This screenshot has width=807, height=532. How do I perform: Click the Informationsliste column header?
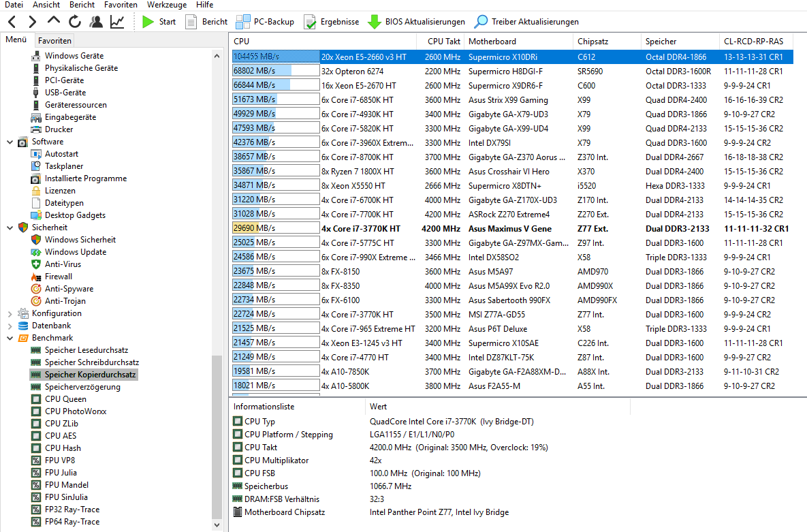coord(298,407)
